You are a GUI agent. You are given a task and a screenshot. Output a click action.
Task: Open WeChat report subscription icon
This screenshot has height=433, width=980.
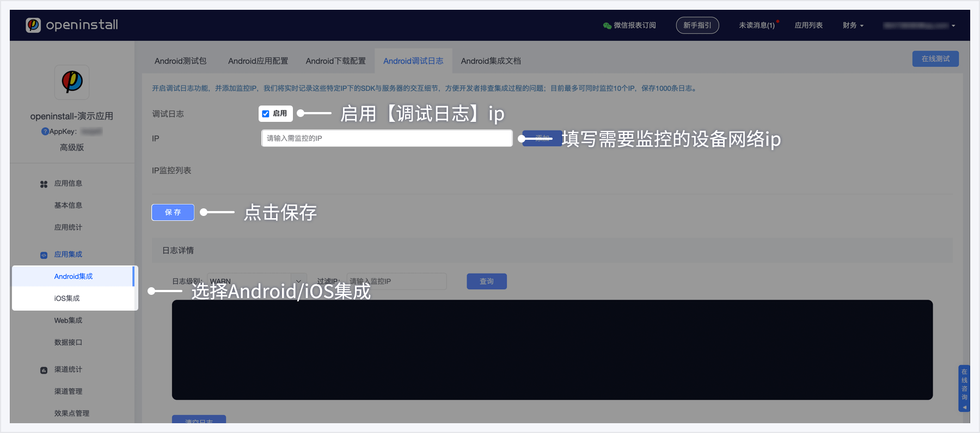pyautogui.click(x=607, y=26)
